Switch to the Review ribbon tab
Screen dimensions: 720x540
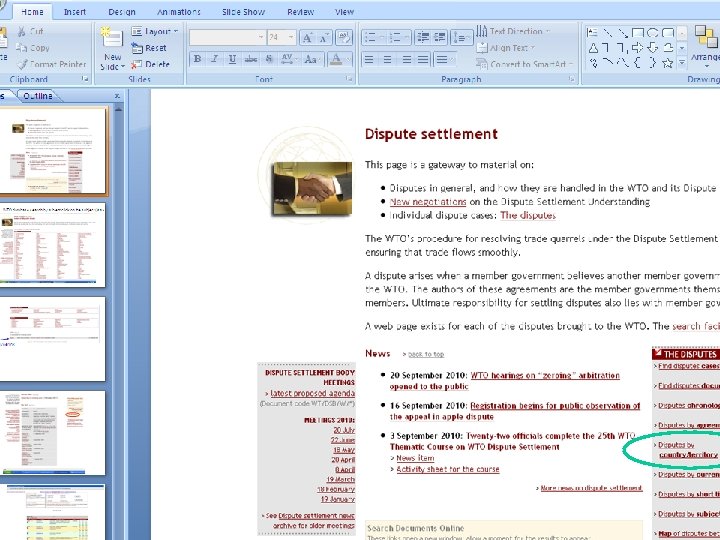(300, 12)
